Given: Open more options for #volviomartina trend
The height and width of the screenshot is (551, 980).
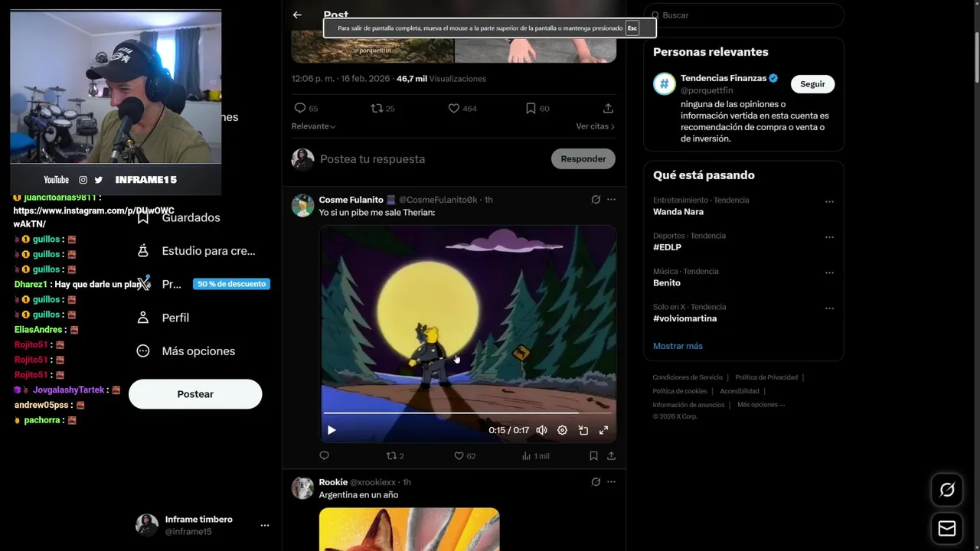Looking at the screenshot, I should click(x=829, y=308).
